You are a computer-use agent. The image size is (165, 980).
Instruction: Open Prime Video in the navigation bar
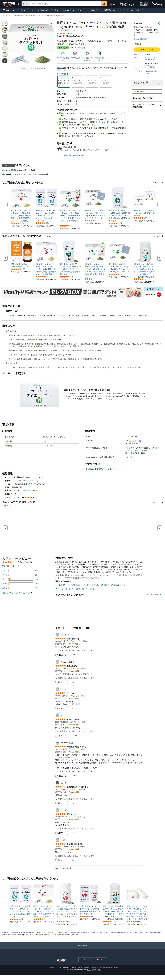point(96,10)
